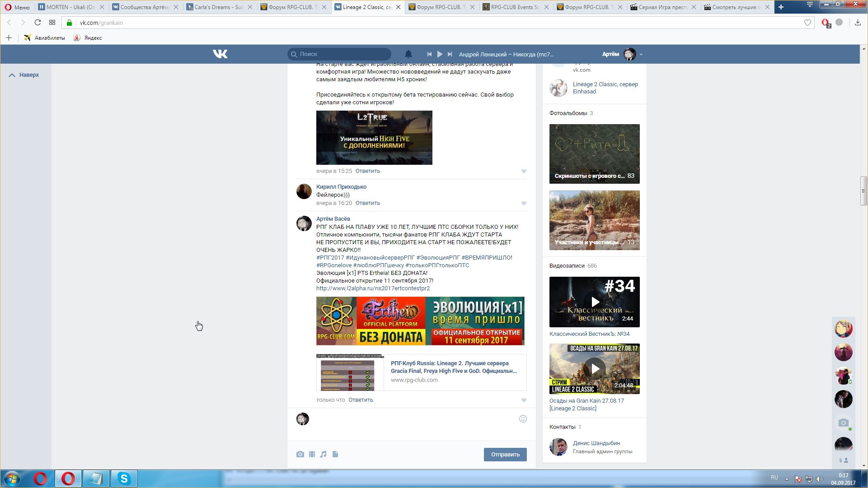This screenshot has width=868, height=488.
Task: Send the comment with Отправить
Action: click(x=505, y=455)
